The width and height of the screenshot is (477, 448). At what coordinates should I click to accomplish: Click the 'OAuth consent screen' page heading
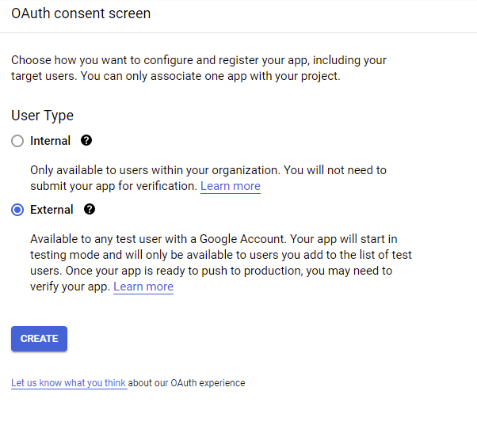pos(81,13)
